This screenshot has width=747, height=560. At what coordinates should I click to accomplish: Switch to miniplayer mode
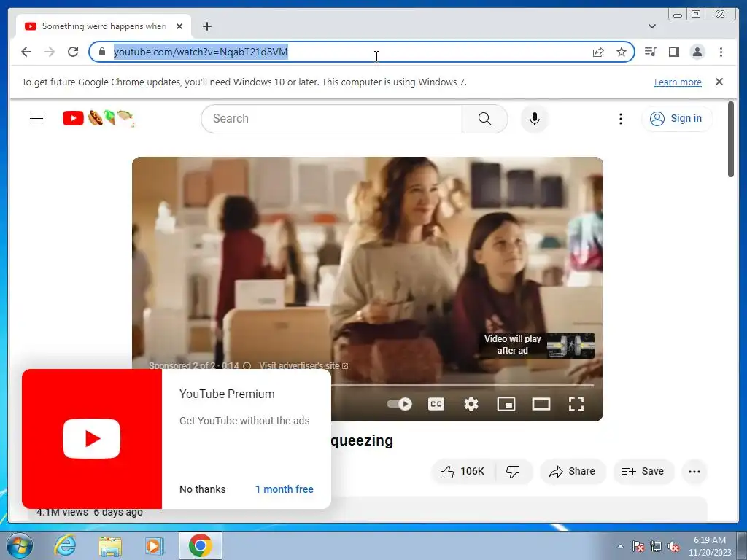tap(506, 404)
